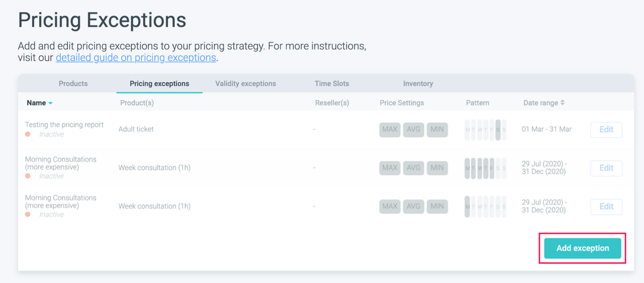Select the MAX price badge on Adult ticket row
Screen dimensions: 644x283
(390, 130)
